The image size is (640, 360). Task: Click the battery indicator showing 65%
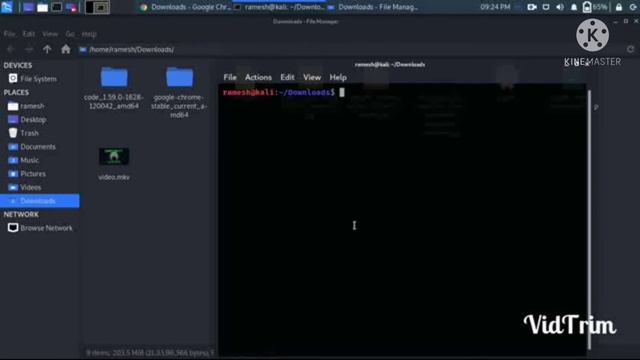[x=595, y=7]
